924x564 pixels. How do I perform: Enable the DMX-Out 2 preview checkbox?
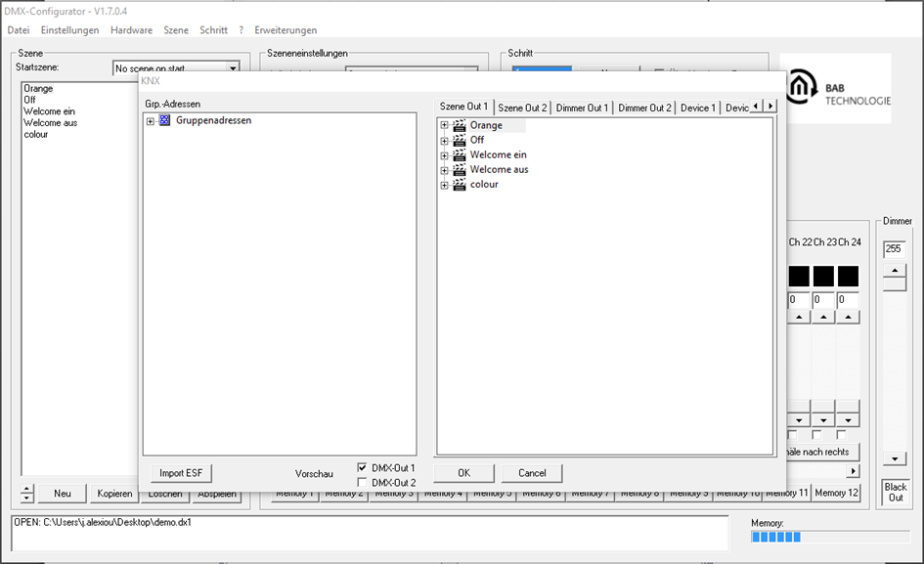[362, 482]
